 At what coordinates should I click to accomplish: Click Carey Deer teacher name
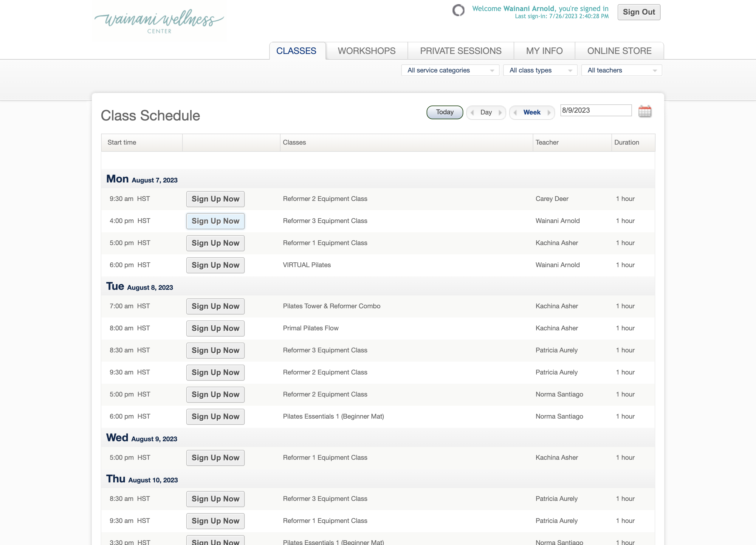[552, 199]
